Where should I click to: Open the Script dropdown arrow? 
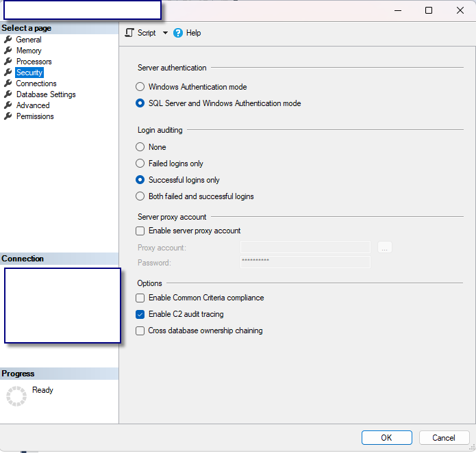pos(165,33)
